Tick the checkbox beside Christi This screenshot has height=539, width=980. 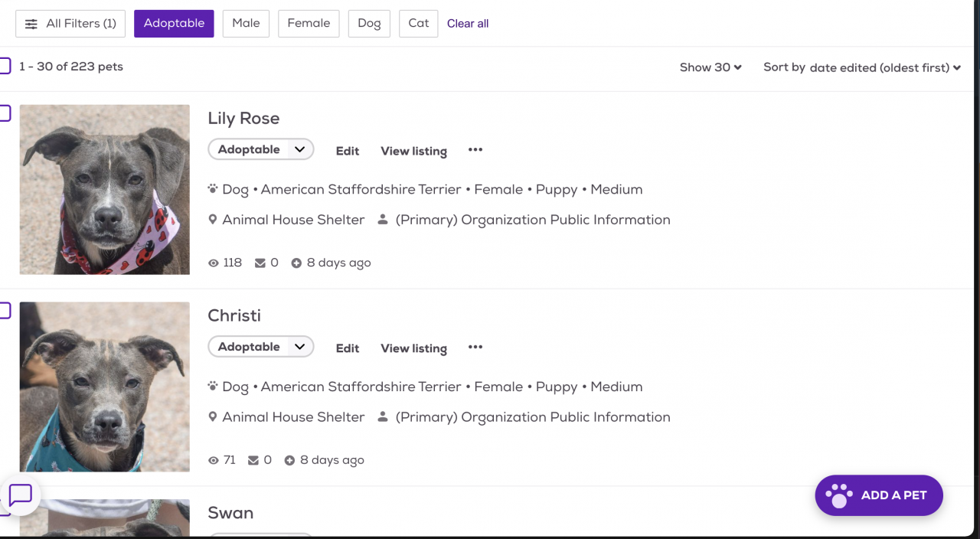[4, 311]
